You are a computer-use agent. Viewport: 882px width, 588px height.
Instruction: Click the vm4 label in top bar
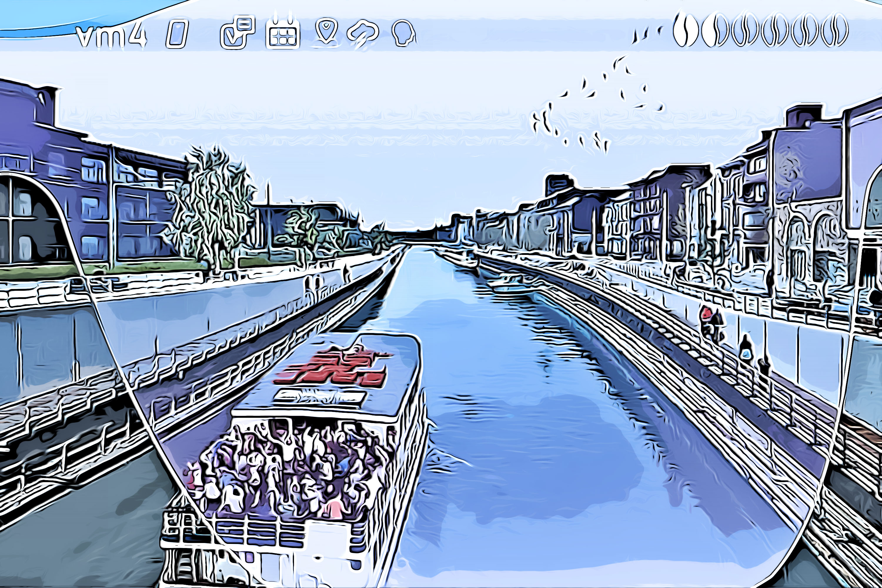111,37
